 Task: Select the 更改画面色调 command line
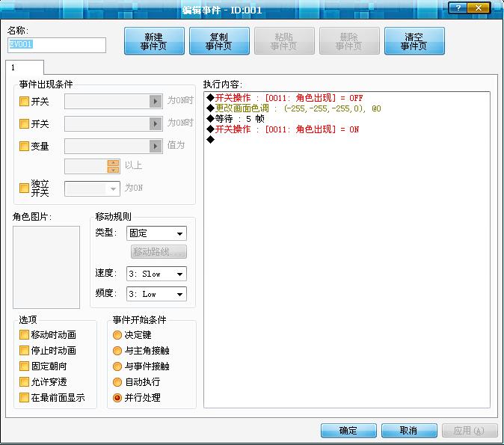point(294,108)
